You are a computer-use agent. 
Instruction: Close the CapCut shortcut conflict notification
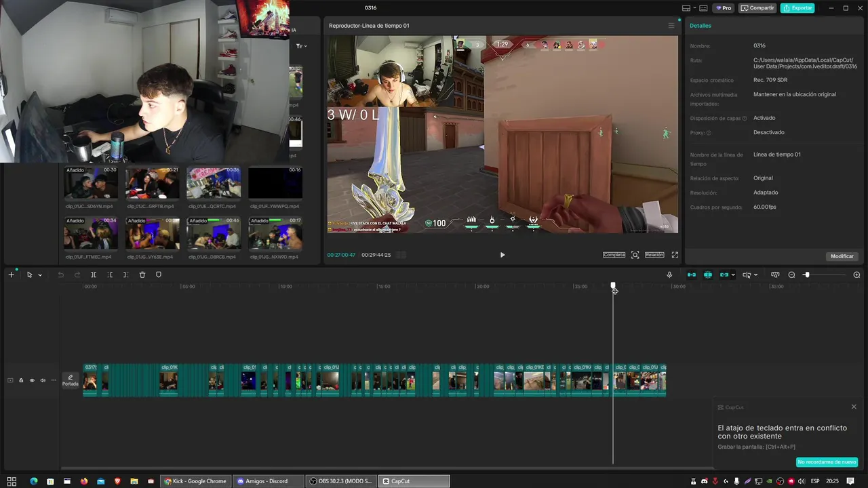(854, 407)
